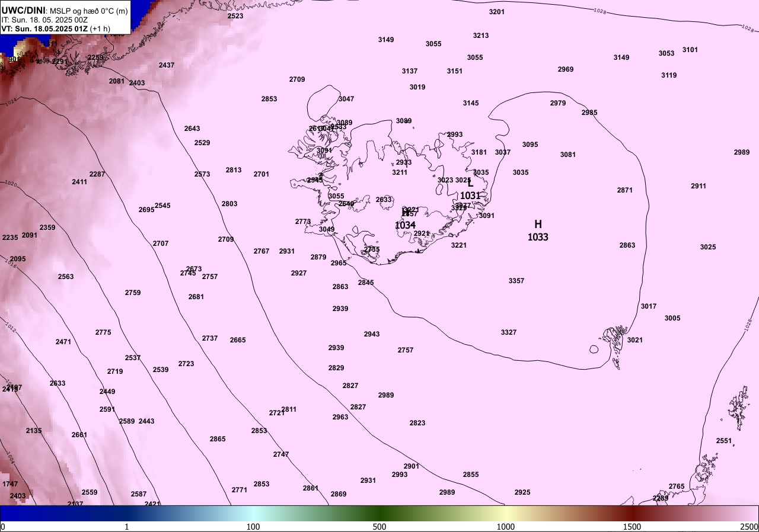Click the 2927 height value
Viewport: 759px width, 532px height.
click(299, 273)
